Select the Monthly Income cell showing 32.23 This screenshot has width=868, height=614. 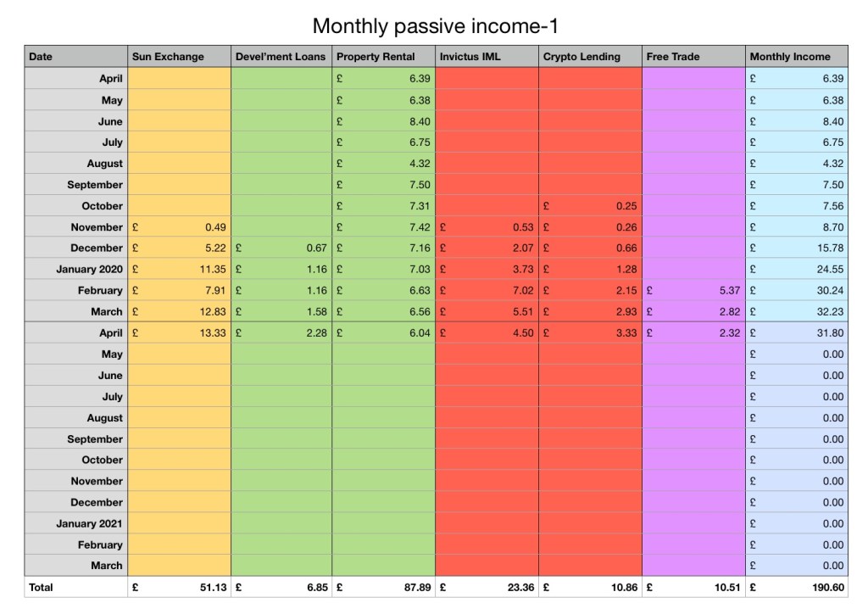coord(796,311)
